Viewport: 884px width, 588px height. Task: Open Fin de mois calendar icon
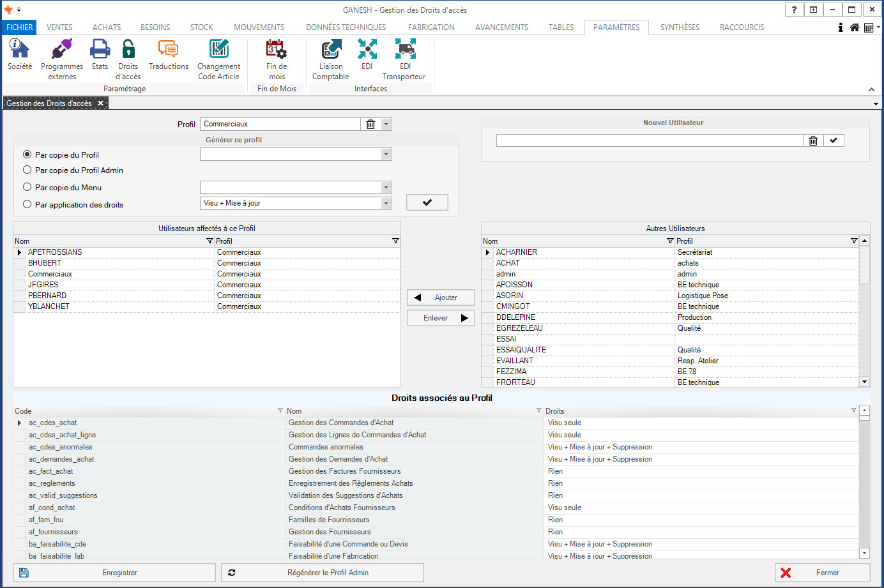(x=277, y=50)
